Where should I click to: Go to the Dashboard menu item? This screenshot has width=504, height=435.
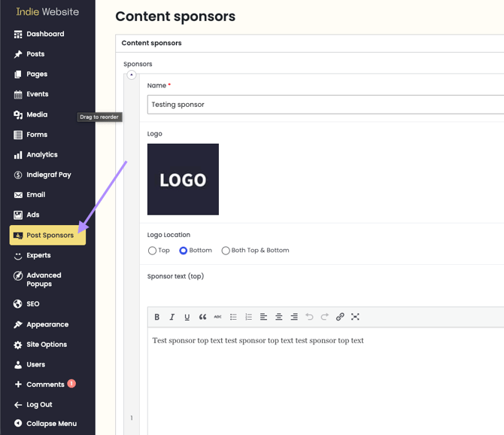click(x=39, y=34)
